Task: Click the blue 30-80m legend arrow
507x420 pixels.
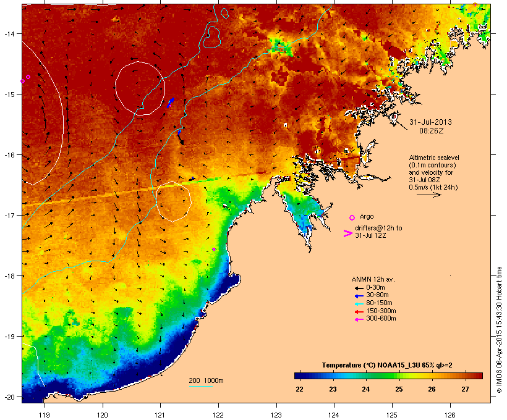Action: (x=359, y=296)
